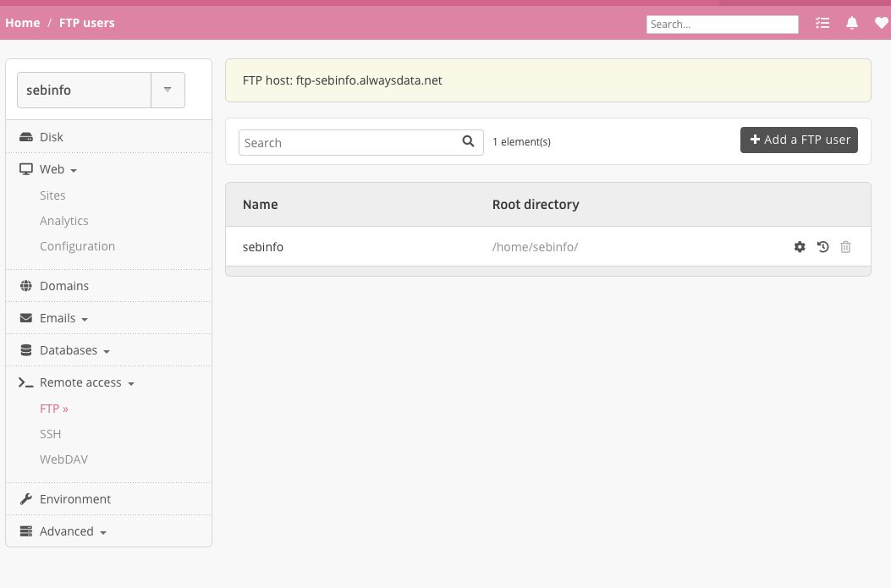Viewport: 891px width, 588px height.
Task: Focus the FTP users Search field
Action: (x=350, y=143)
